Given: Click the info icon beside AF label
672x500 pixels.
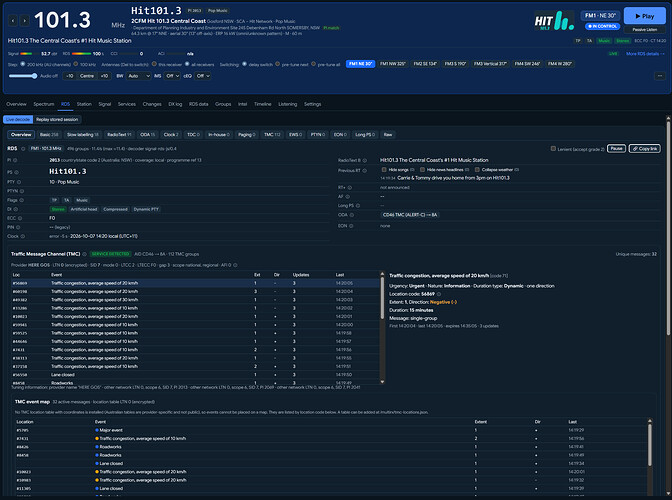Looking at the screenshot, I should 347,197.
